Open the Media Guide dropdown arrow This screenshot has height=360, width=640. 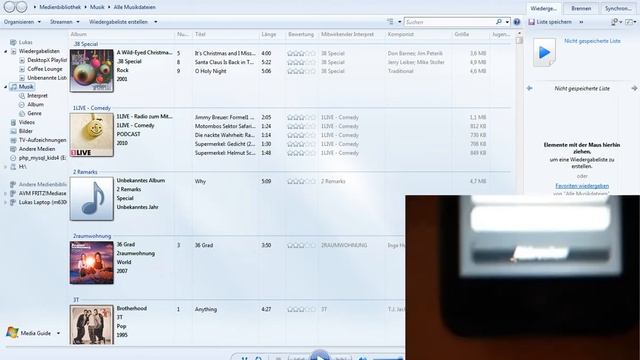(58, 333)
